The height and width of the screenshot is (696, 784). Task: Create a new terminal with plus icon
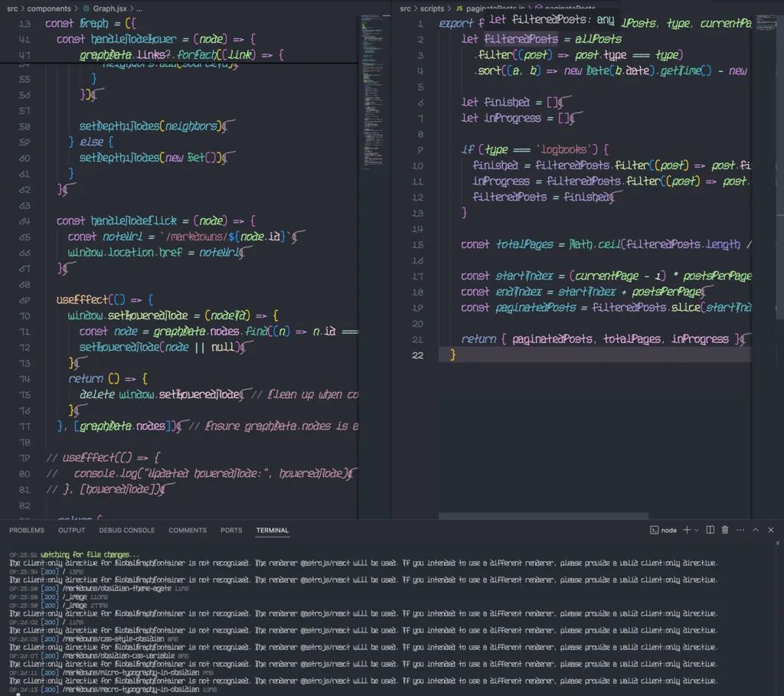click(x=687, y=530)
